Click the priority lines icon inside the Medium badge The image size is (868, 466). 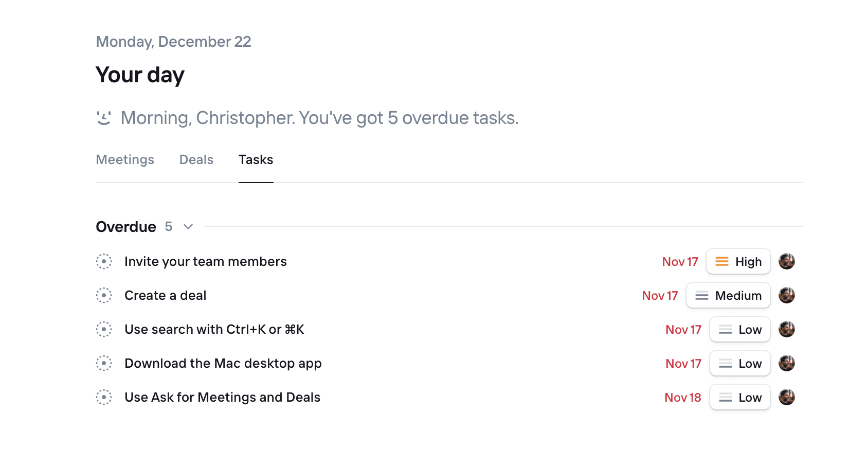click(x=701, y=295)
